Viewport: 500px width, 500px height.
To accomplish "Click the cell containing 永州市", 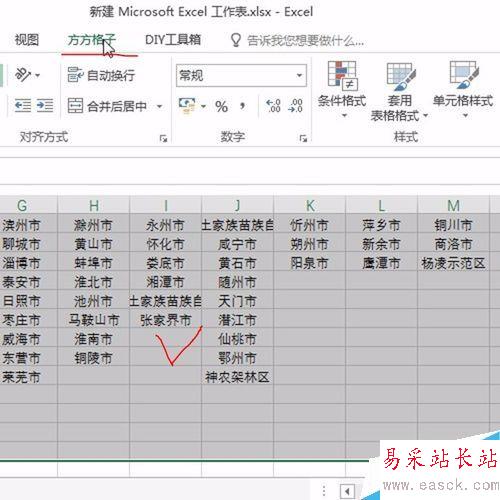I will click(166, 225).
